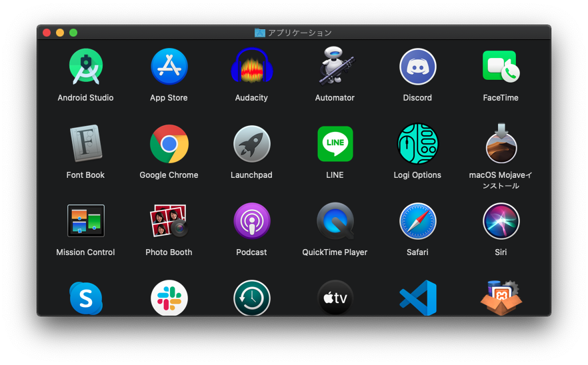
Task: Click the Android Studio label
Action: [x=85, y=98]
